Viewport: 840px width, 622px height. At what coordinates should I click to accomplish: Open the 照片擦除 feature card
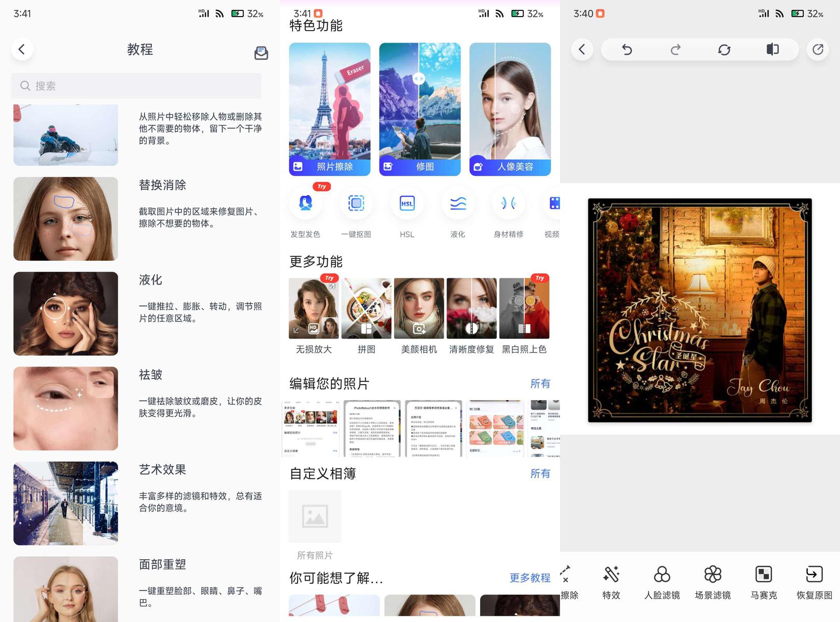tap(330, 109)
